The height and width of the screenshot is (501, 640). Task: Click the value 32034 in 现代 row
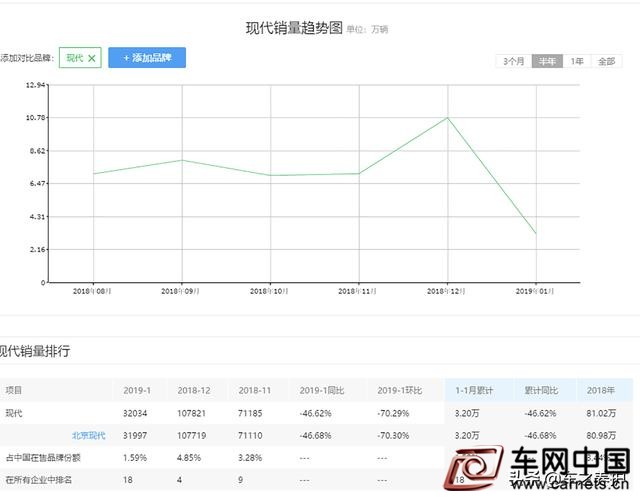point(135,413)
